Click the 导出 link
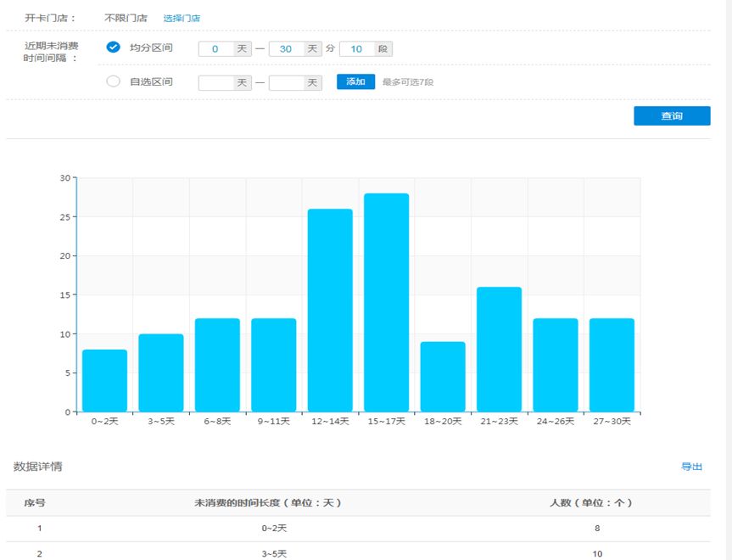The height and width of the screenshot is (560, 732). click(691, 467)
